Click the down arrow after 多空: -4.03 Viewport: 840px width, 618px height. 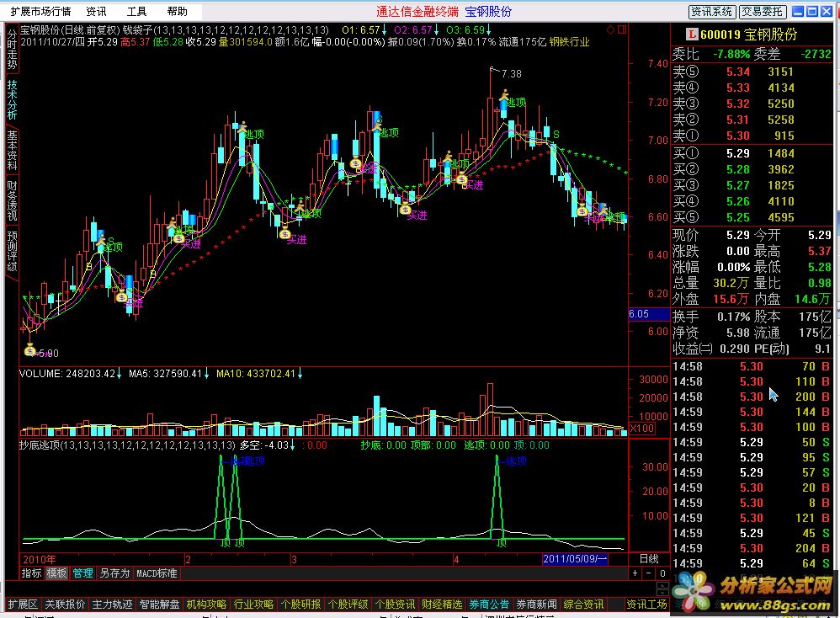click(293, 445)
